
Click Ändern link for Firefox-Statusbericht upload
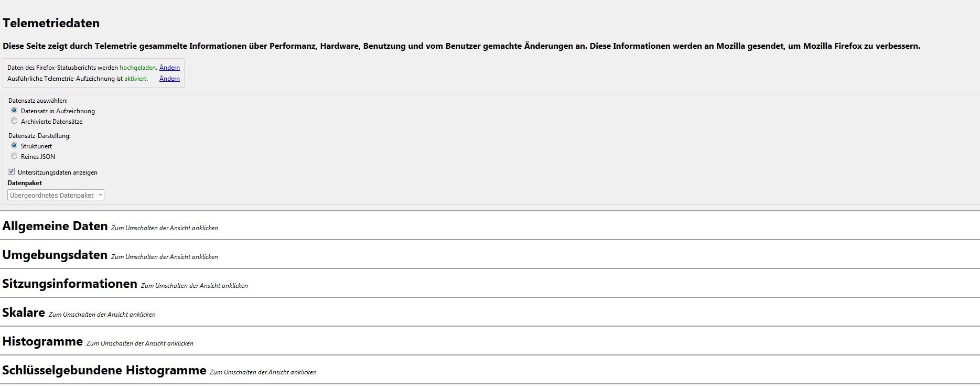pyautogui.click(x=169, y=68)
